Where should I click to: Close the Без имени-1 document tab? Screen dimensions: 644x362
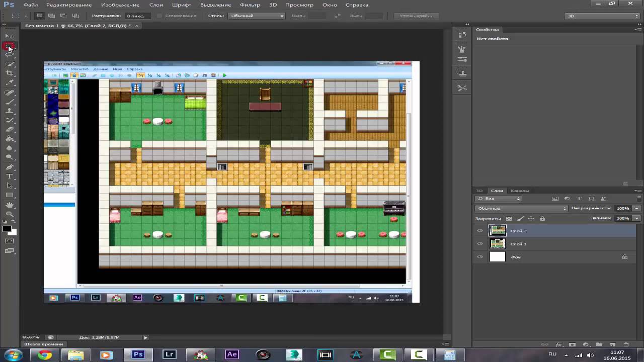click(136, 26)
